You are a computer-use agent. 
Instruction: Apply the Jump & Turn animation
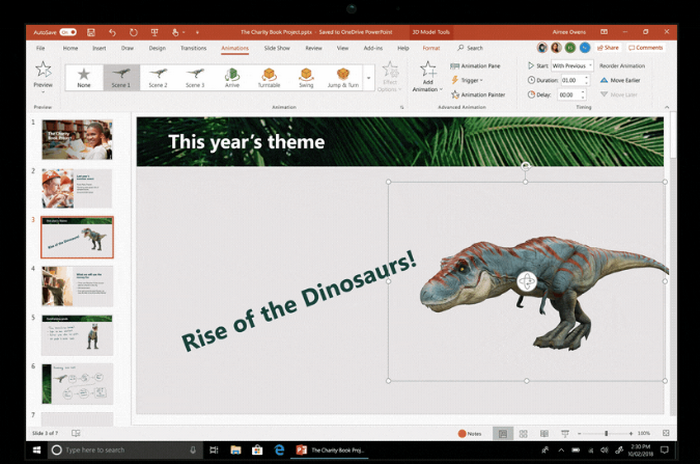(x=343, y=78)
